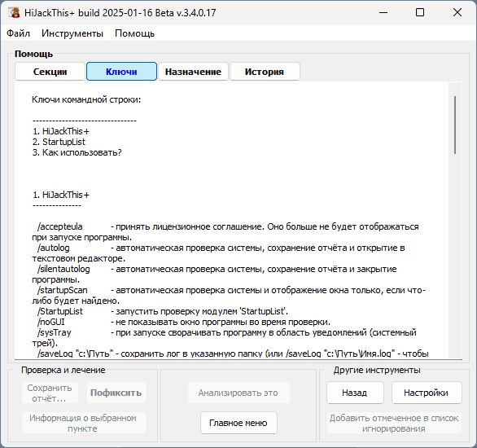Image resolution: width=477 pixels, height=448 pixels.
Task: Click Добавить отмеченное в список игнорирования
Action: pos(394,423)
